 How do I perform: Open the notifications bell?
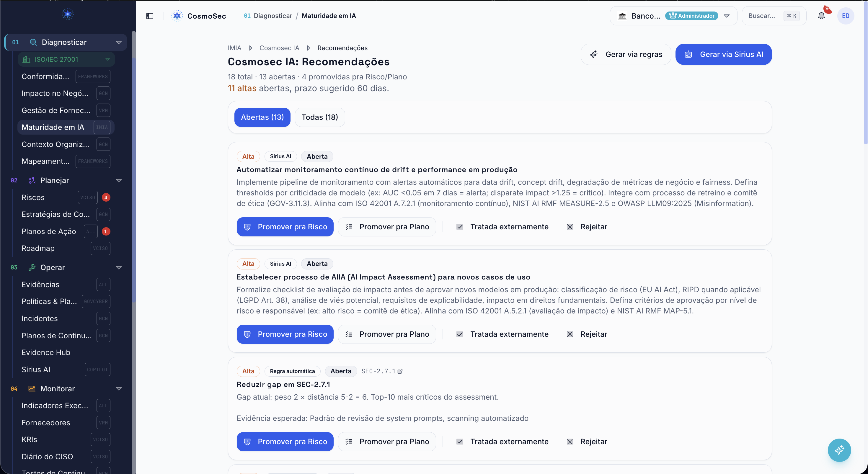click(821, 16)
